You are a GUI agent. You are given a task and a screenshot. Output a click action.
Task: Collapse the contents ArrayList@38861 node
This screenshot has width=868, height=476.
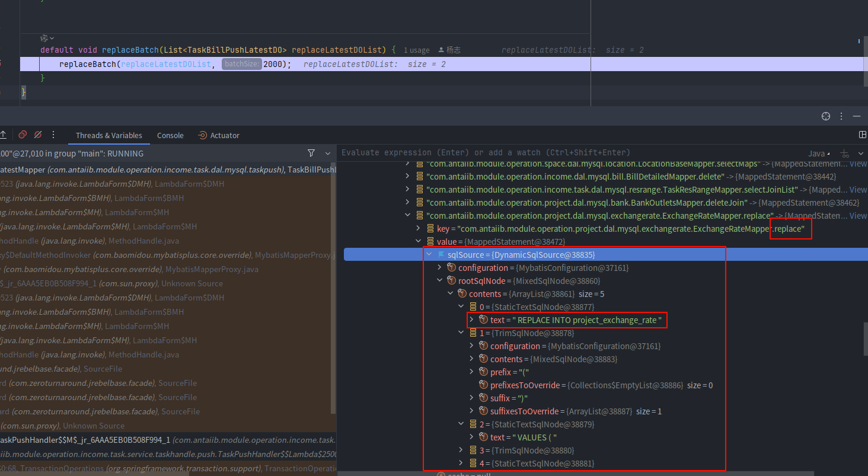coord(450,294)
